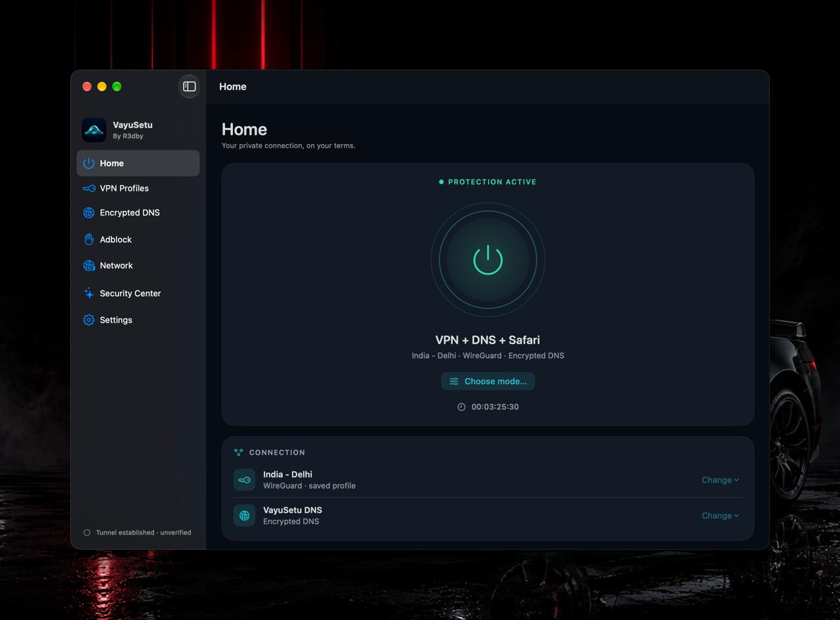Click the Security Center sparkle icon
The image size is (840, 620).
pos(89,294)
